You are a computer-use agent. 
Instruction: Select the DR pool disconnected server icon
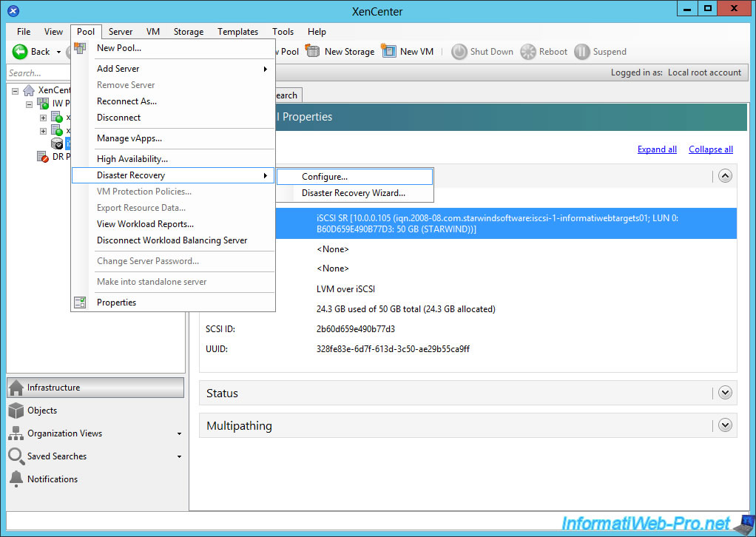[43, 157]
